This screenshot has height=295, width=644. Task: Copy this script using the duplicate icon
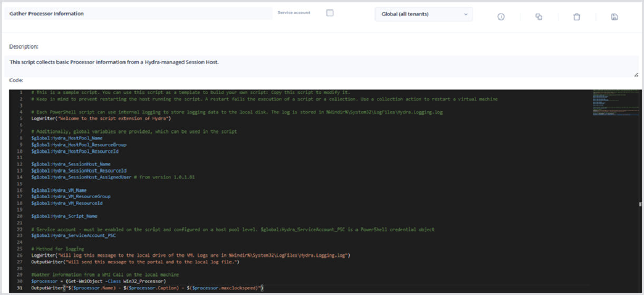pos(539,17)
